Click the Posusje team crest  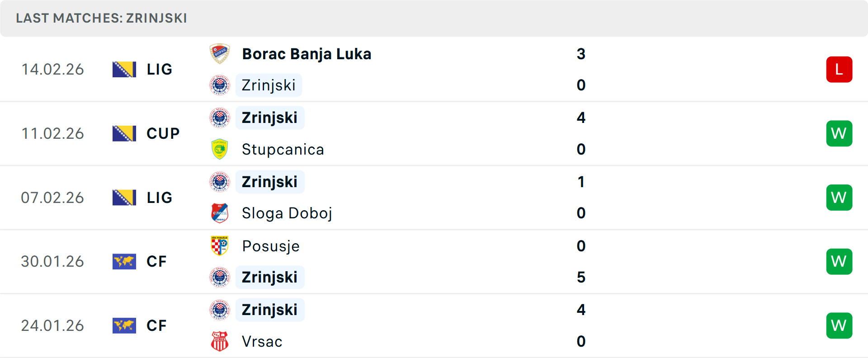[220, 246]
